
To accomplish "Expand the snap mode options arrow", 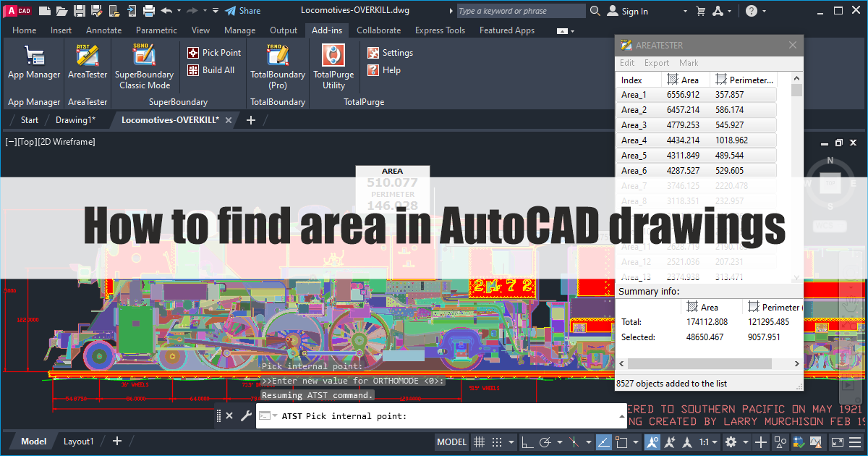I will pyautogui.click(x=511, y=442).
